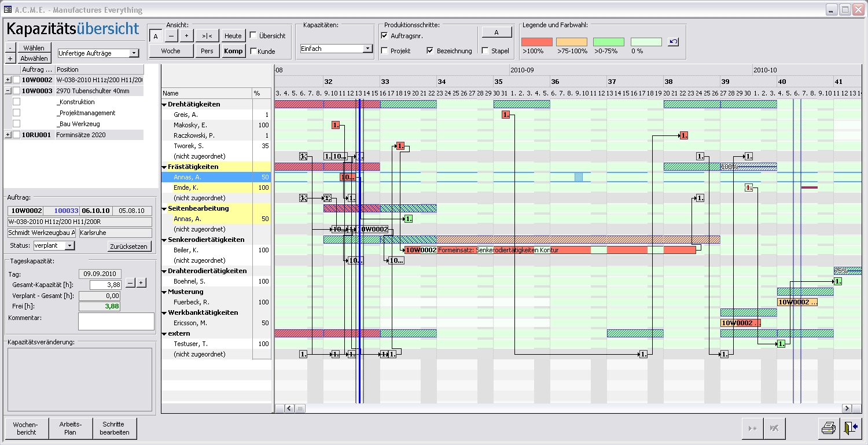Click the plus zoom button in Ansicht

[x=186, y=36]
